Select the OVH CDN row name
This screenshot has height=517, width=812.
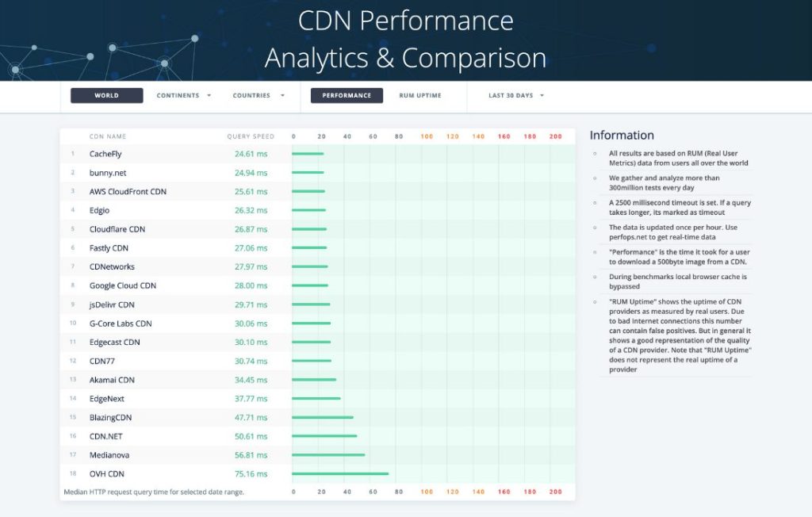[x=107, y=474]
